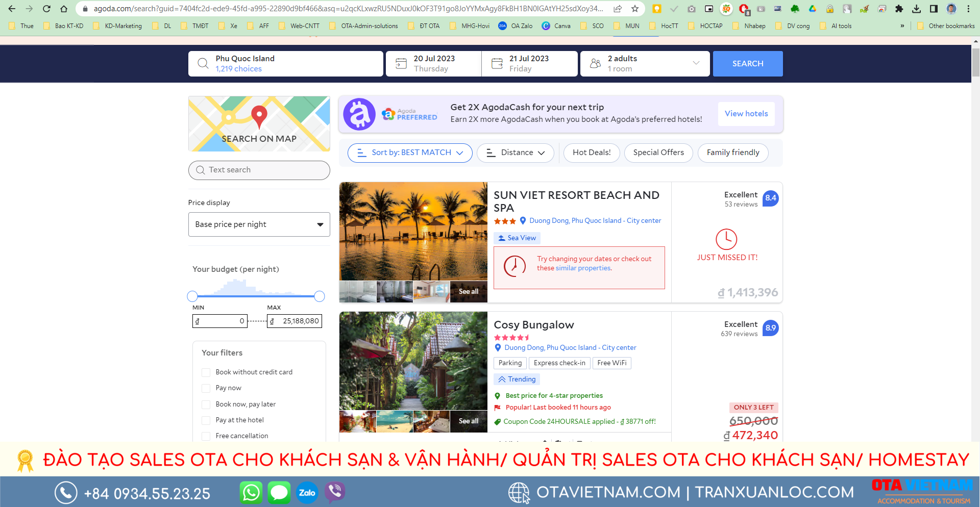Click the location pin beside Duong Dong, Cosy Bungalow

pyautogui.click(x=498, y=347)
